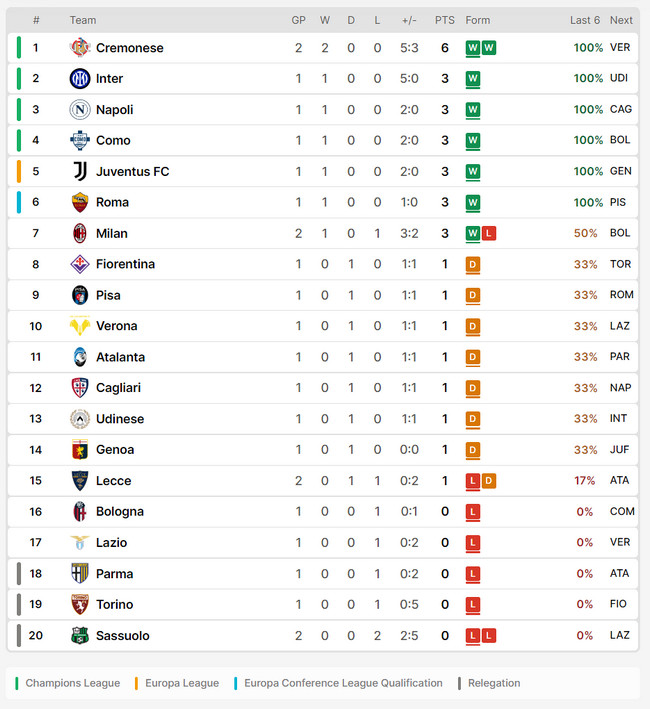
Task: Open the Bologna team page
Action: pyautogui.click(x=120, y=512)
